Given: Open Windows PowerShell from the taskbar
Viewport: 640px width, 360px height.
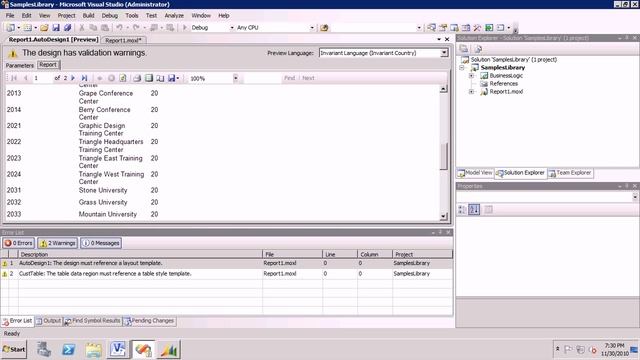Looking at the screenshot, I should (68, 350).
